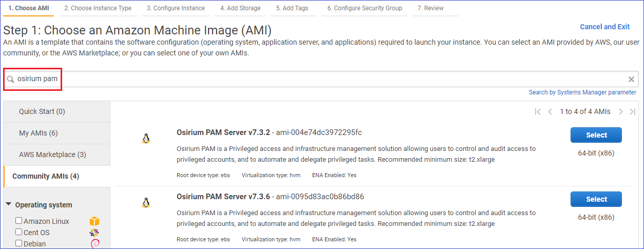The height and width of the screenshot is (249, 644).
Task: Click AMI ID ami-0095d83ac0b86bd86
Action: coord(320,197)
